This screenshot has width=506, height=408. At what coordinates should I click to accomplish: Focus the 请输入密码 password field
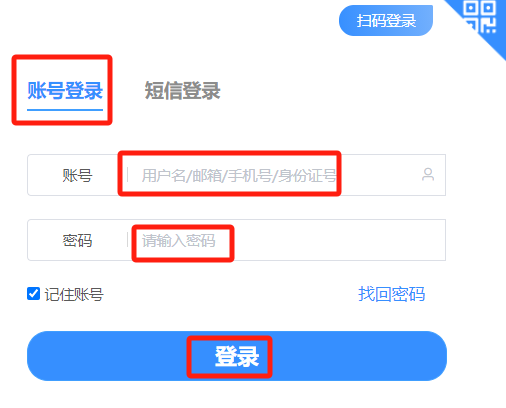287,240
